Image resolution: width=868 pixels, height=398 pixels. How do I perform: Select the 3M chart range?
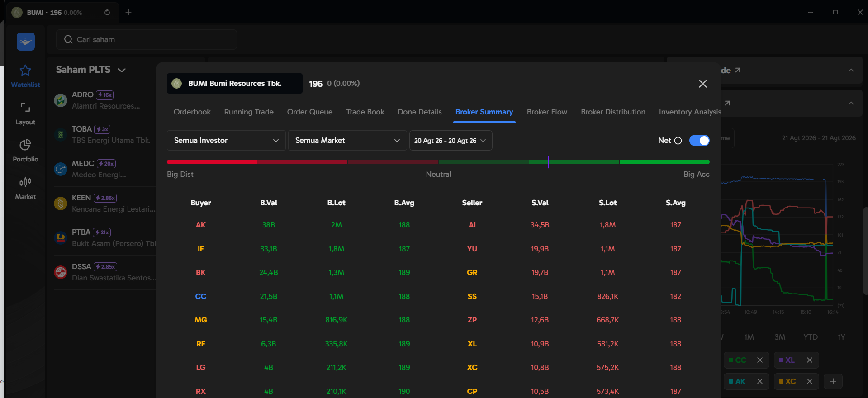point(780,337)
